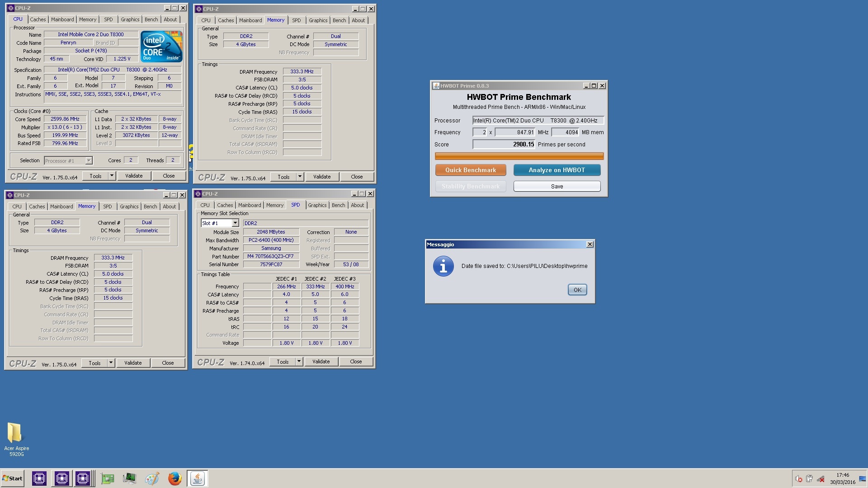
Task: Click the Code Name value Penryn
Action: point(68,43)
